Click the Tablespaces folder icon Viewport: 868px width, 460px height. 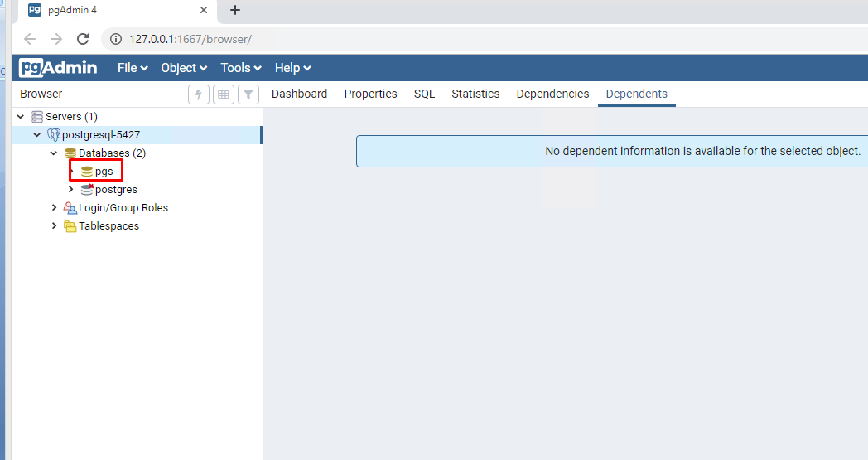pyautogui.click(x=70, y=226)
